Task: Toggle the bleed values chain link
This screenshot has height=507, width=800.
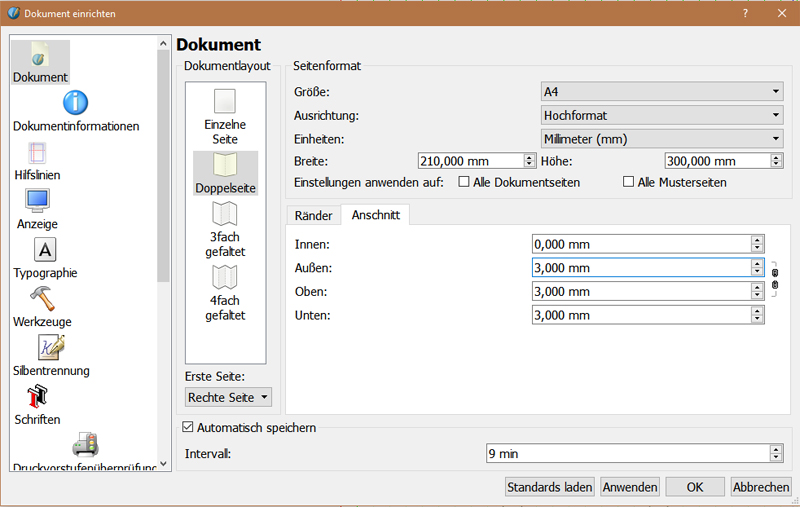Action: click(774, 280)
